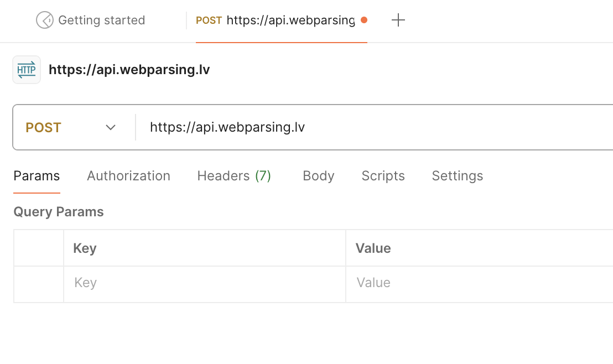Viewport: 613px width, 364px height.
Task: Click the orange unsaved-changes dot on tab
Action: click(363, 20)
